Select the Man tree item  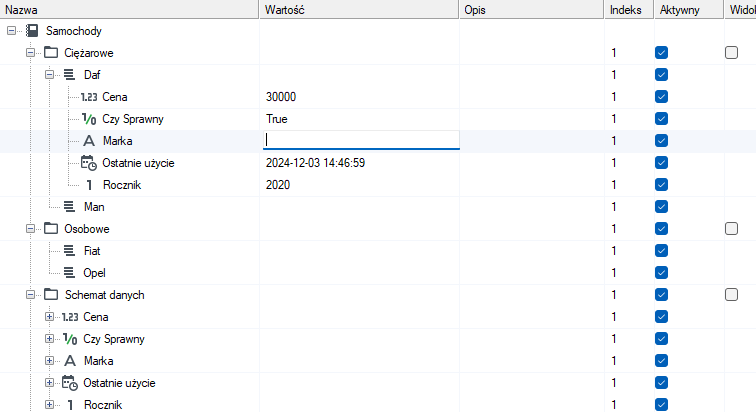[94, 207]
